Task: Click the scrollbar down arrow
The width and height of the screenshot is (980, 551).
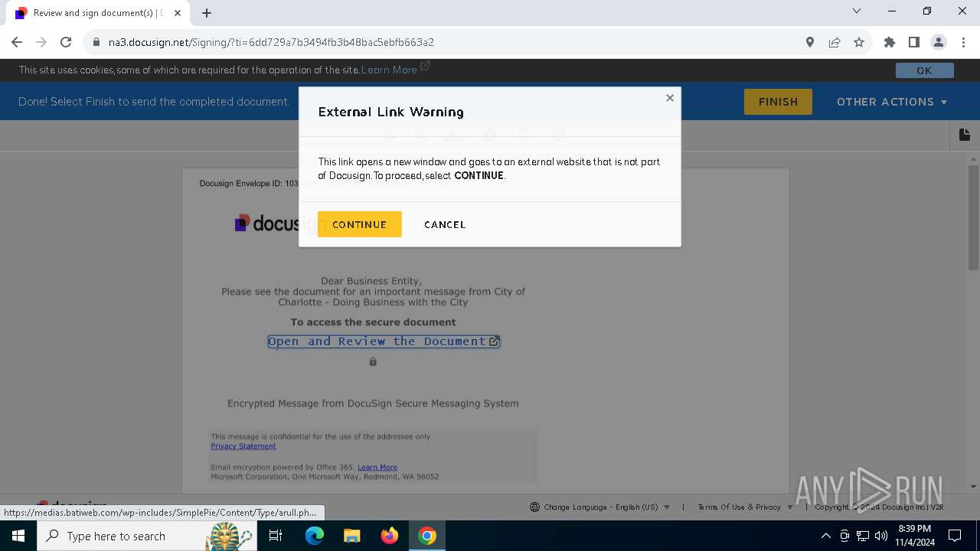Action: (x=973, y=487)
